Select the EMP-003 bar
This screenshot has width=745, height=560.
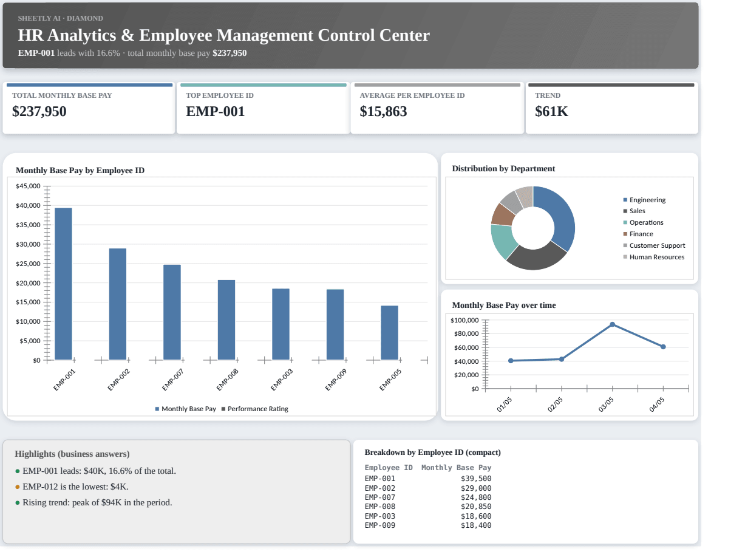click(281, 324)
